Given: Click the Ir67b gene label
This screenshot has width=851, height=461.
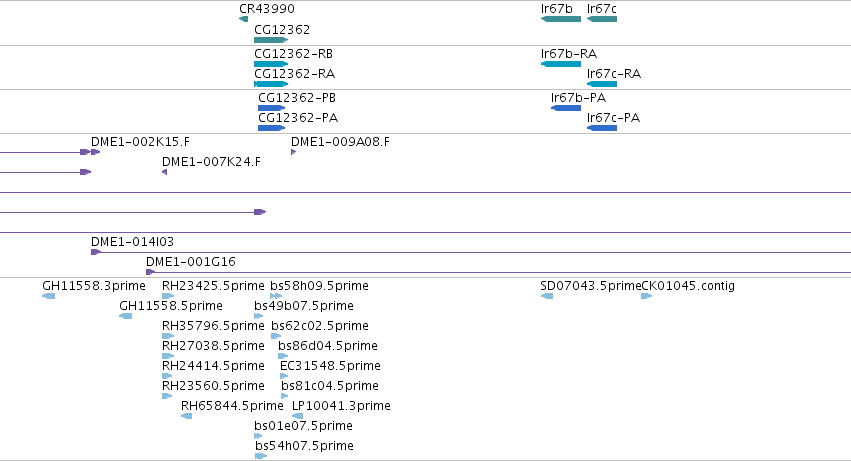Looking at the screenshot, I should (x=556, y=9).
